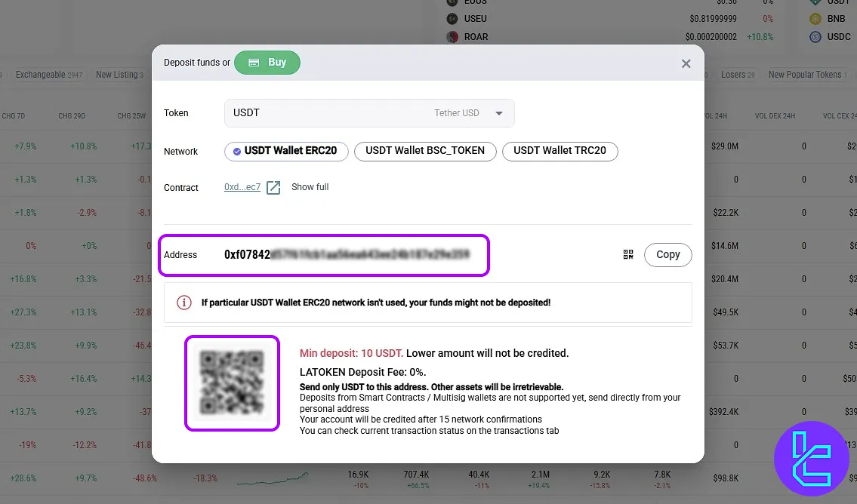Open contract link 0xd...ec7
This screenshot has height=504, width=857.
pyautogui.click(x=242, y=187)
